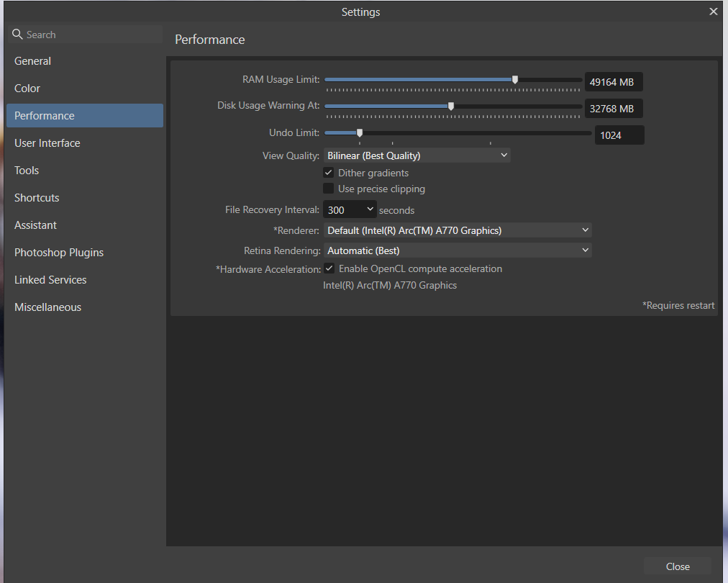Screen dimensions: 728x583
Task: Enable Use precise clipping checkbox
Action: 329,189
